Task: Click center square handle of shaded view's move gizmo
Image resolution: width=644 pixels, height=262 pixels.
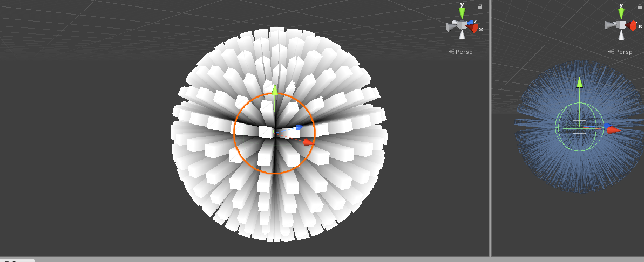Action: pyautogui.click(x=274, y=133)
